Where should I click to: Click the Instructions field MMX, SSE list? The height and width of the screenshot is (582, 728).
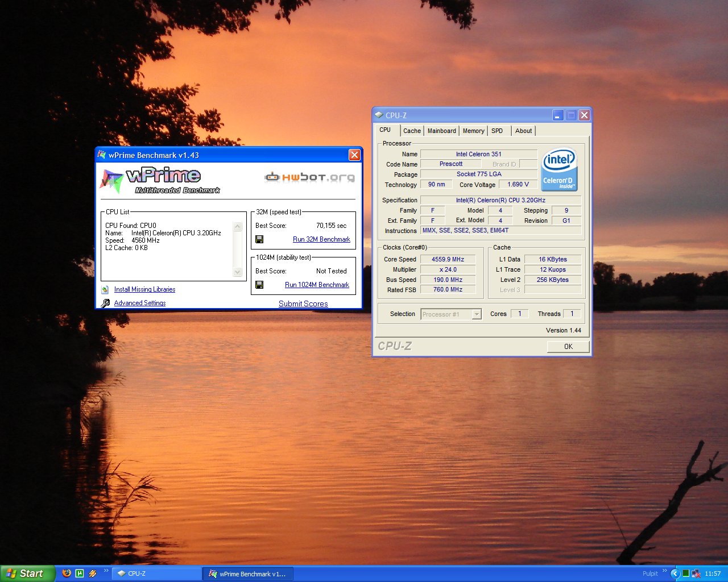point(500,230)
